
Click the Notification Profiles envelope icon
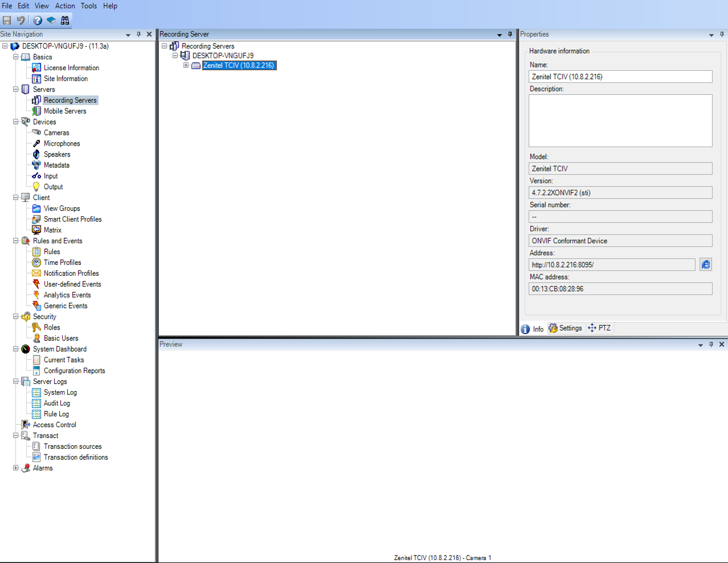click(37, 274)
